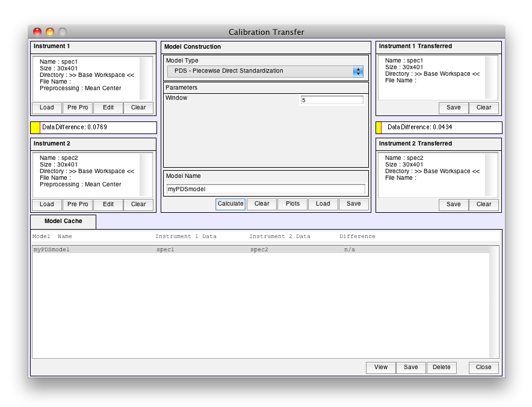532x407 pixels.
Task: Click yellow swatch beside Data Difference 0.0769
Action: pyautogui.click(x=36, y=127)
